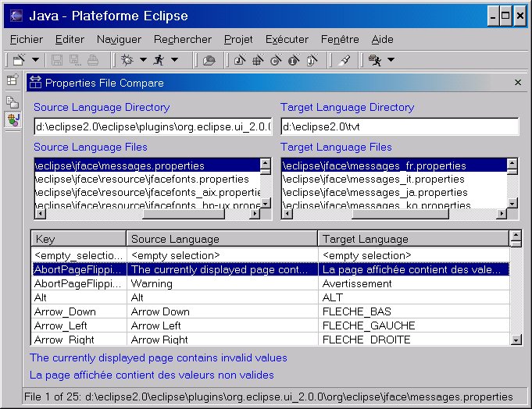Click source files list scroll-down arrow

[x=266, y=203]
